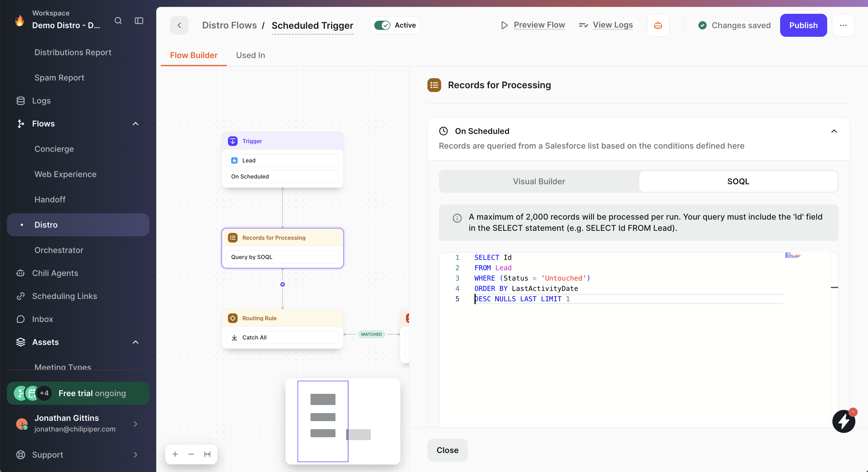This screenshot has width=868, height=472.
Task: Expand the Jonathan Gittins account menu
Action: pos(136,424)
